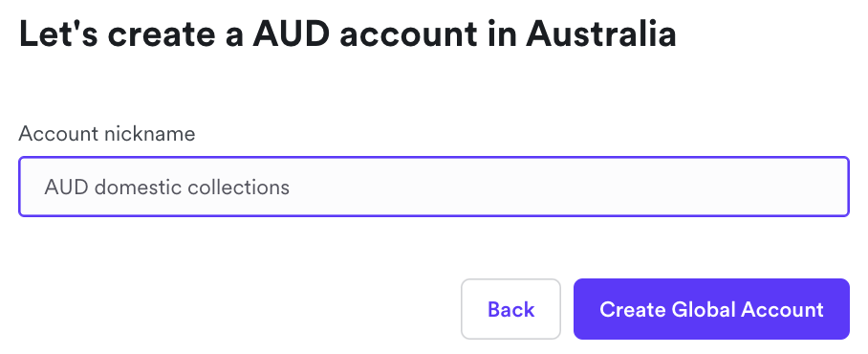Go back using the Back button
Image resolution: width=868 pixels, height=354 pixels.
point(510,309)
